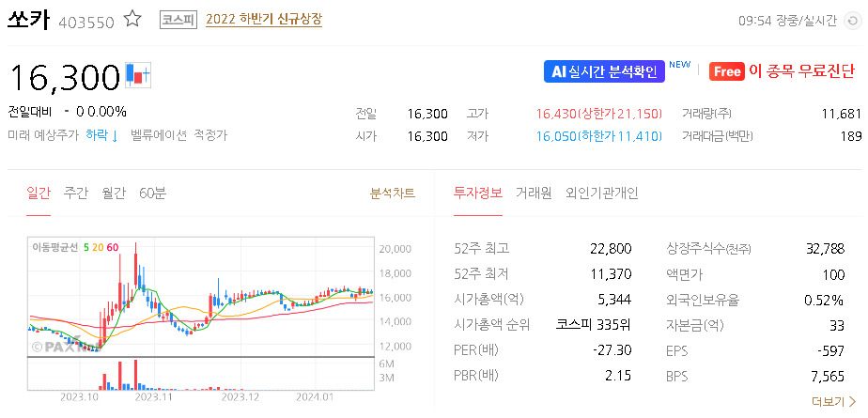Screen dimensions: 868x418
Task: Open AI 실시간 분석확인 button
Action: [604, 71]
